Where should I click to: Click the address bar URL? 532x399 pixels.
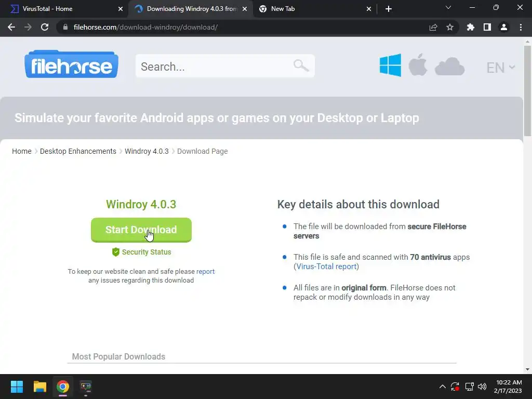click(145, 27)
